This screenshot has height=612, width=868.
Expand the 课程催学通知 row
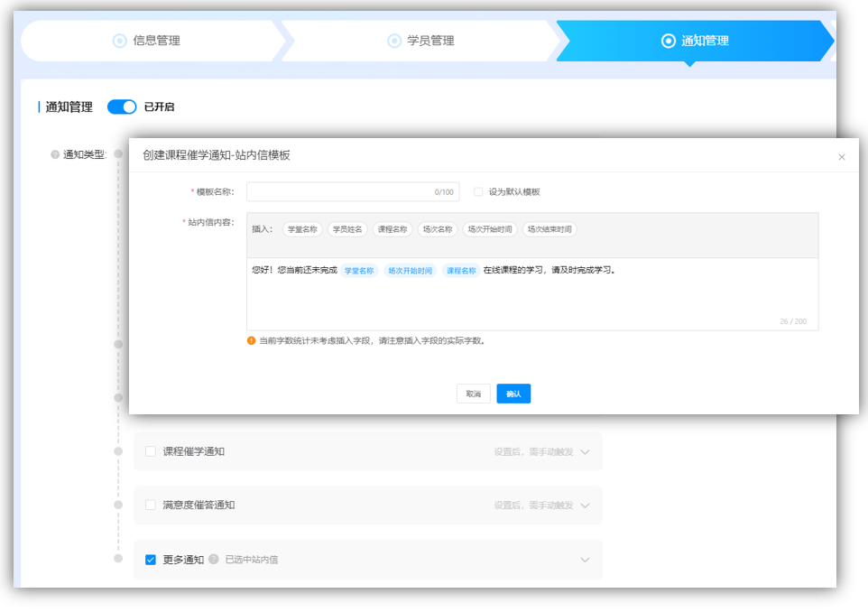pyautogui.click(x=585, y=451)
